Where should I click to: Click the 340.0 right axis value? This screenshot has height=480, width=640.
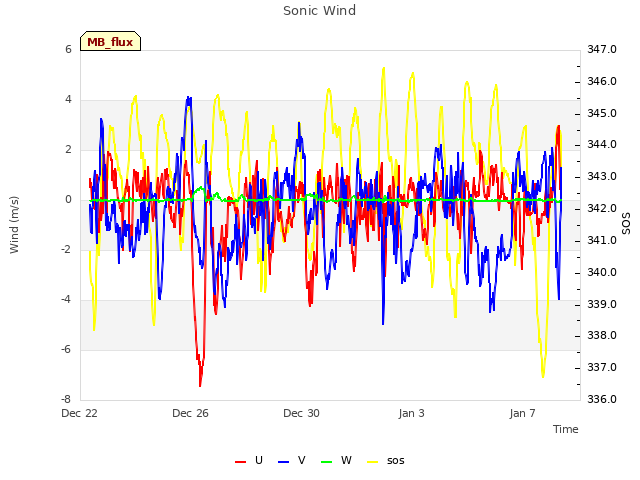(x=602, y=272)
